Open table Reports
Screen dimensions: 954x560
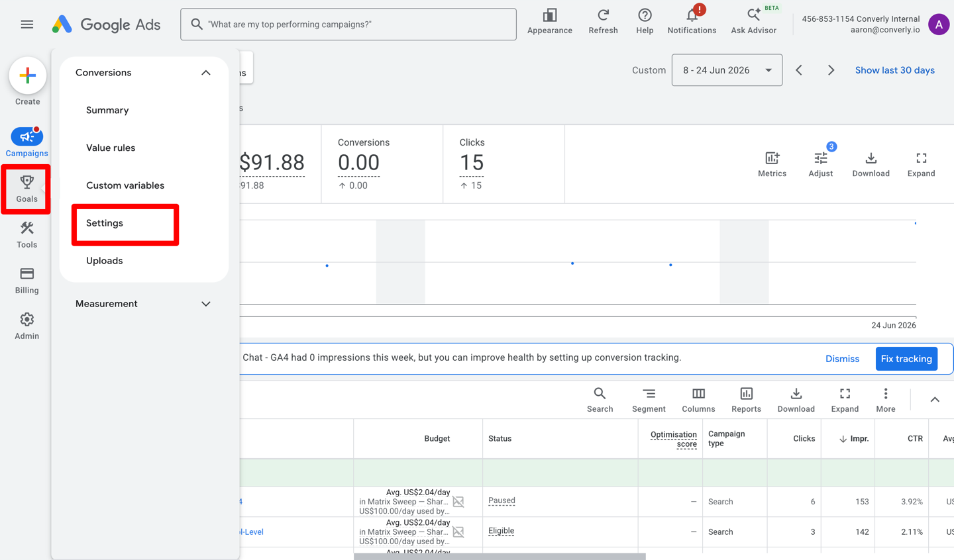(746, 400)
